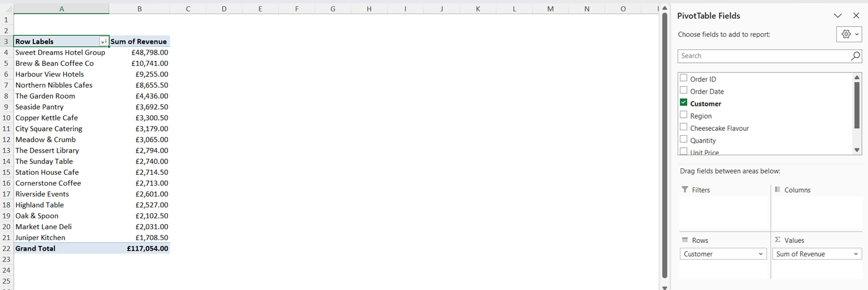The height and width of the screenshot is (290, 868).
Task: Select the Seaside Pantry cell
Action: tap(61, 106)
